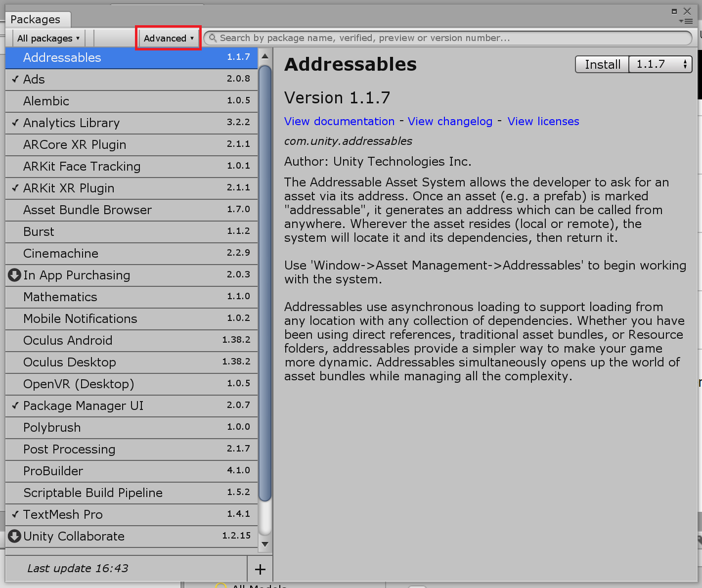Maximize the Packages window
This screenshot has height=588, width=702.
pyautogui.click(x=674, y=11)
